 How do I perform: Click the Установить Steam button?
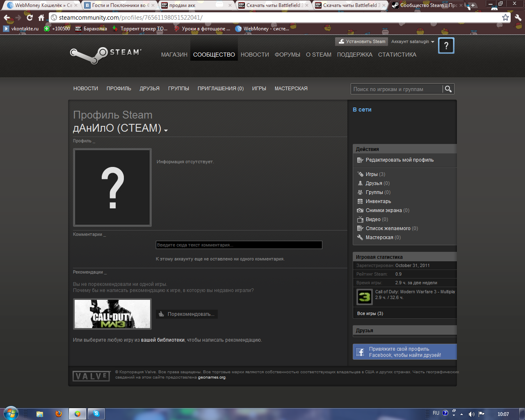click(362, 41)
